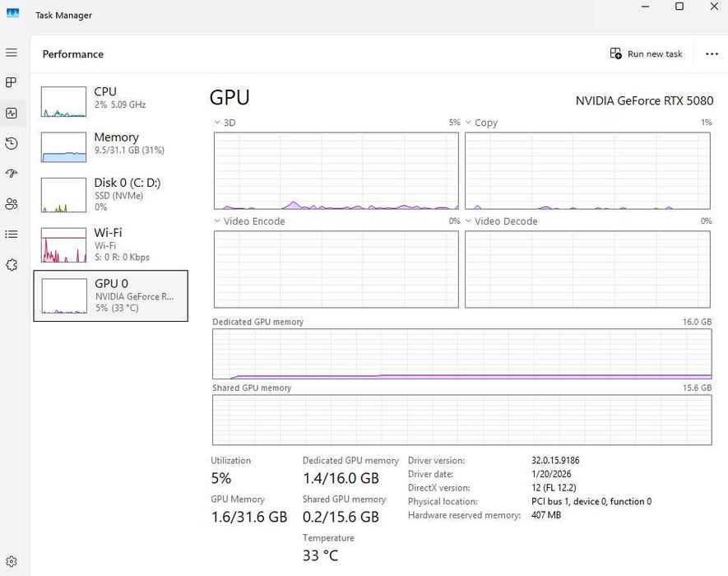728x576 pixels.
Task: Click hardware reserved memory 407 MB
Action: (546, 515)
